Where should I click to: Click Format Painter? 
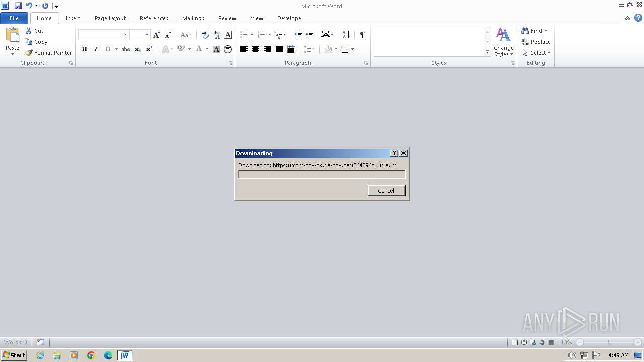pyautogui.click(x=49, y=53)
